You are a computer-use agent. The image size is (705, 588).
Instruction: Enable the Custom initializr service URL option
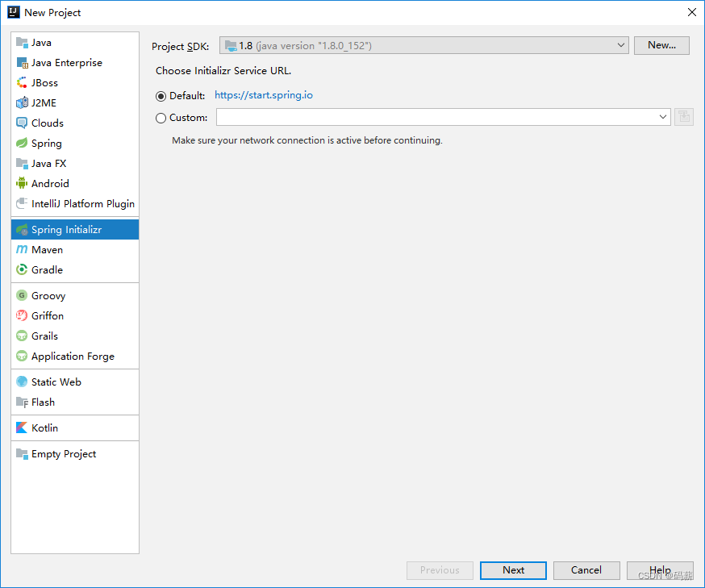click(x=162, y=117)
